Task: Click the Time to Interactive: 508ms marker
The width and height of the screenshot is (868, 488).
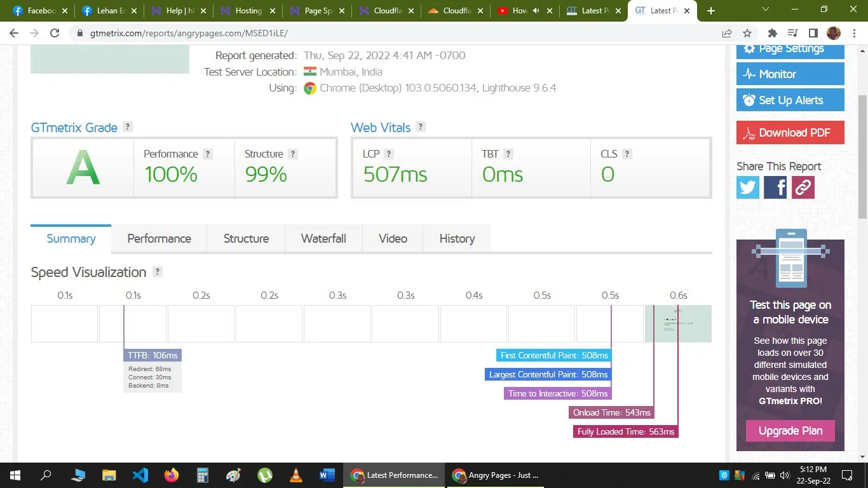Action: tap(557, 393)
